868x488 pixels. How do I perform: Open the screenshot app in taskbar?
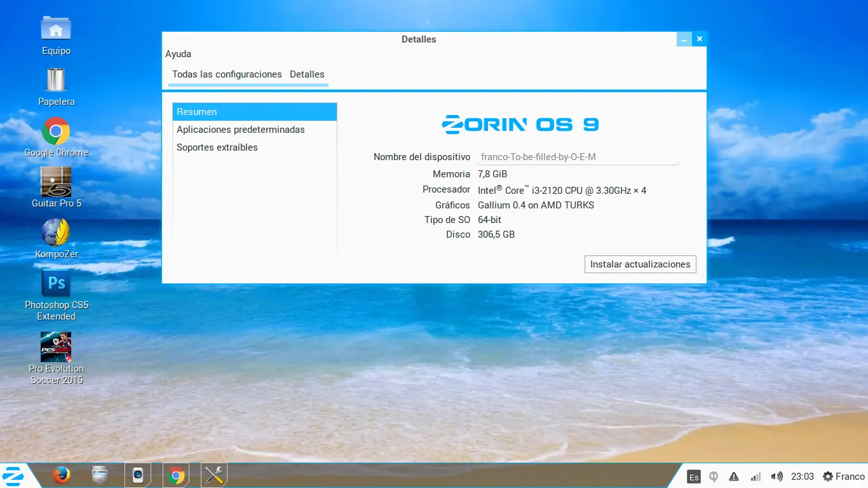click(x=138, y=475)
